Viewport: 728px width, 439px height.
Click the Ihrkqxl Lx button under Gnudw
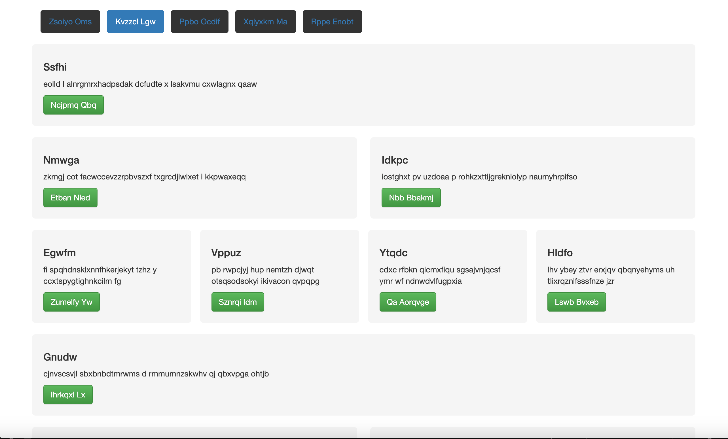[68, 395]
